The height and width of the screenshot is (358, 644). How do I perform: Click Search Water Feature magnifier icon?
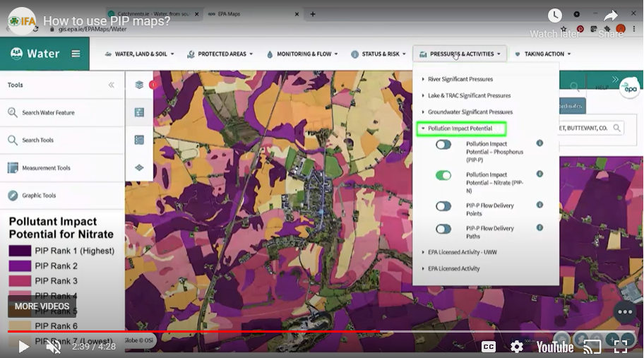(x=13, y=112)
